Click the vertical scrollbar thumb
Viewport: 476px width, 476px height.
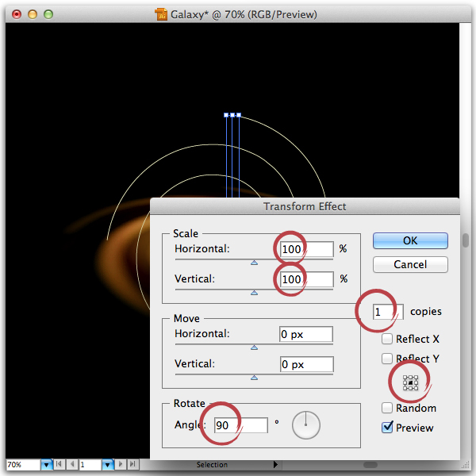click(466, 240)
